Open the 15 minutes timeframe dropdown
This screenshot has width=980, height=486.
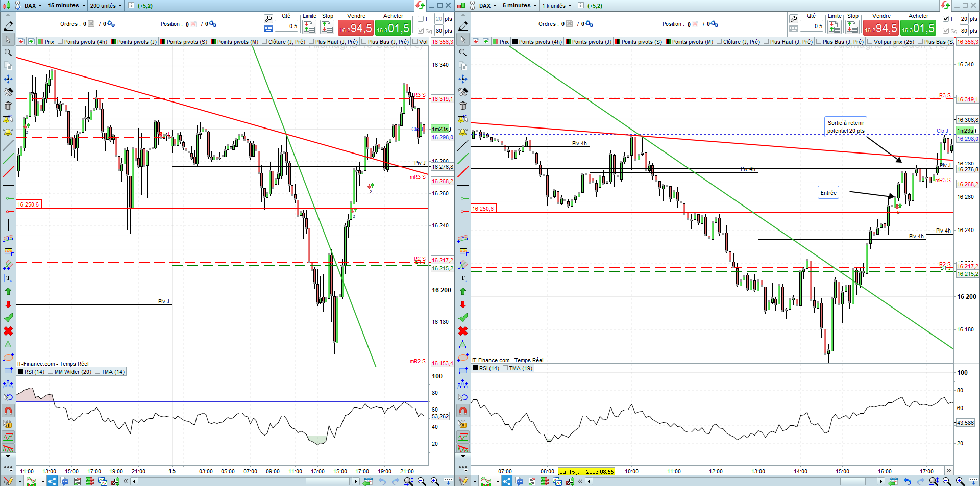click(x=66, y=5)
